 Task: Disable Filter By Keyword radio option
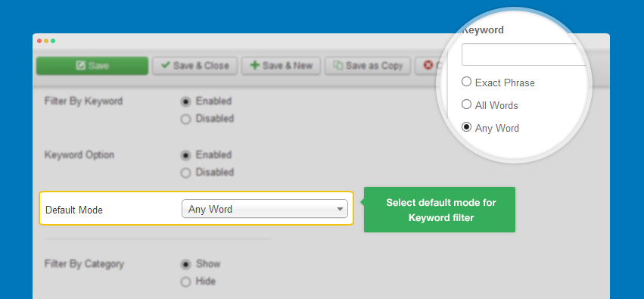(x=185, y=119)
